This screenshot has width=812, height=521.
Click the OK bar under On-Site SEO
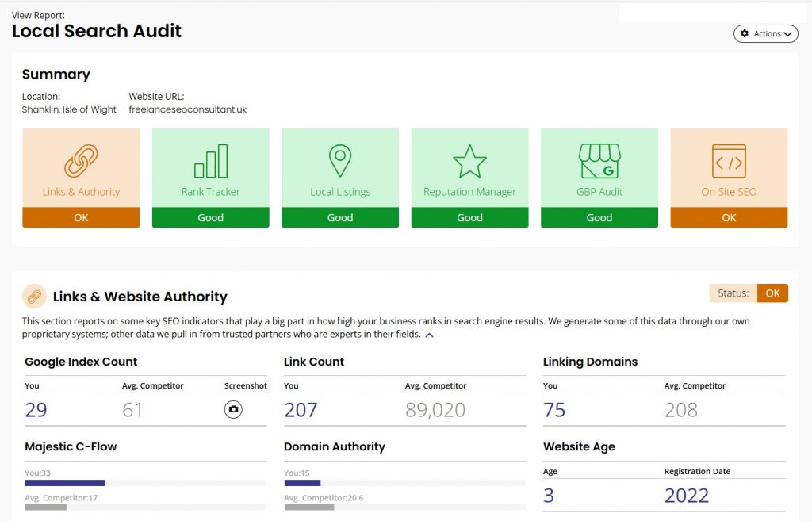point(730,217)
